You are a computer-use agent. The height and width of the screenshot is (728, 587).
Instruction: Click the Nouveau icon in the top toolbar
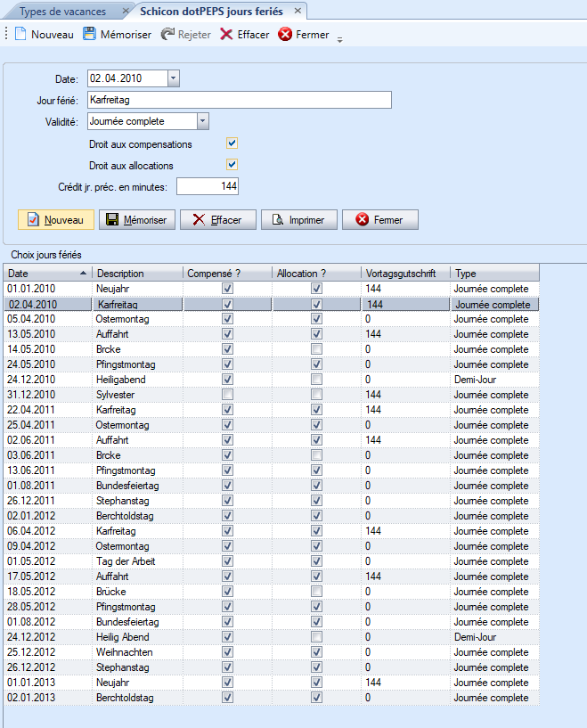point(20,35)
